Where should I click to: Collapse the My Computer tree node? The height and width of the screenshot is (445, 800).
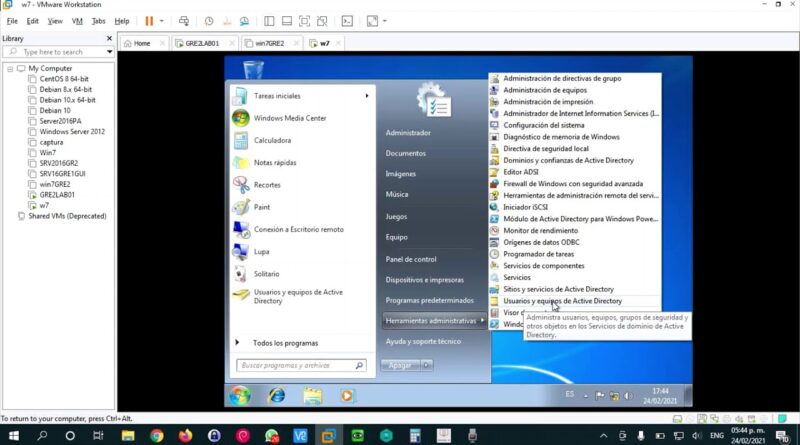coord(10,68)
